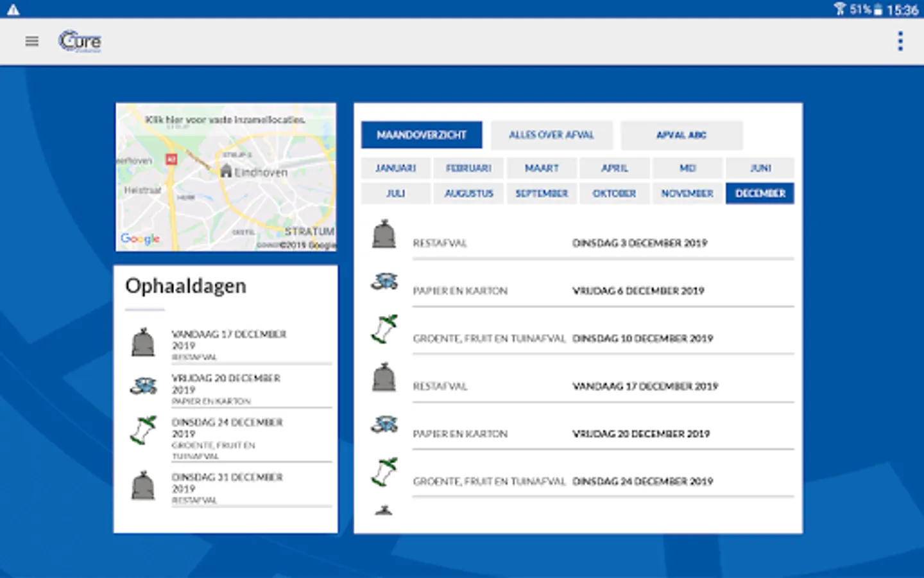This screenshot has height=578, width=924.
Task: Click 'Groente, fruit en tuinafval' label for 10 December
Action: pyautogui.click(x=490, y=338)
